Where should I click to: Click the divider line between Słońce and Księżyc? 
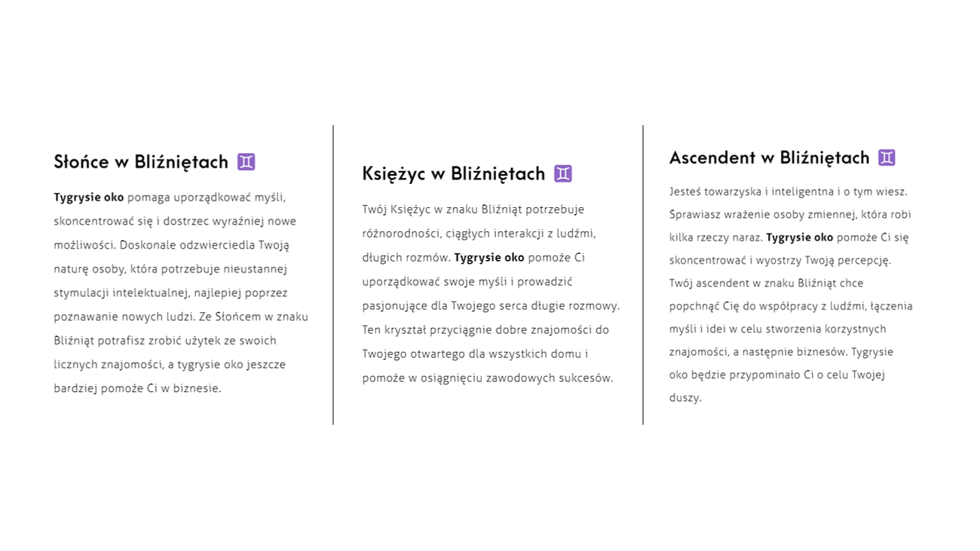tap(333, 275)
